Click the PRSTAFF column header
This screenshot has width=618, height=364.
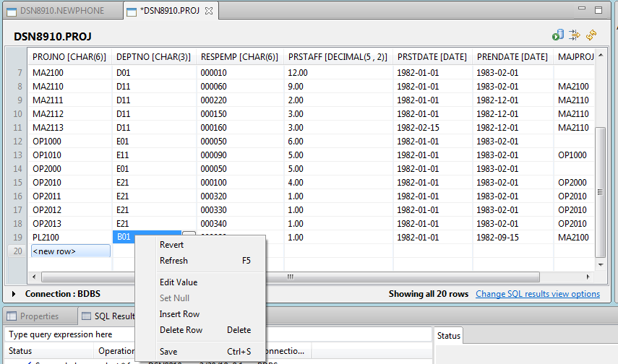338,56
